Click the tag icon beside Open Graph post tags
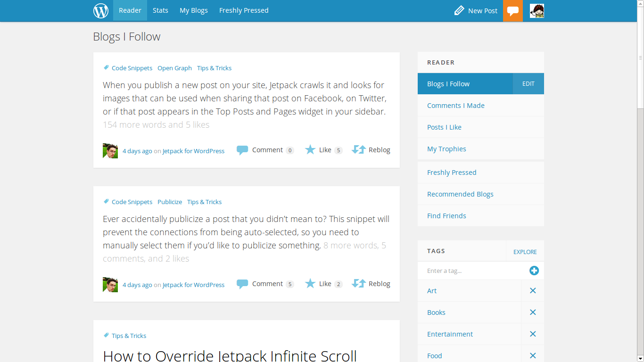The height and width of the screenshot is (362, 644). (106, 68)
